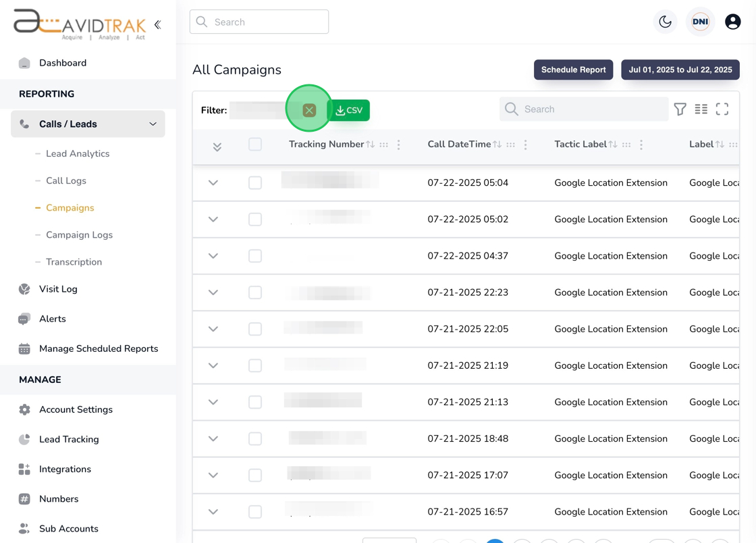Check the row for 07-21-2025 22:05
756x543 pixels.
click(x=255, y=330)
